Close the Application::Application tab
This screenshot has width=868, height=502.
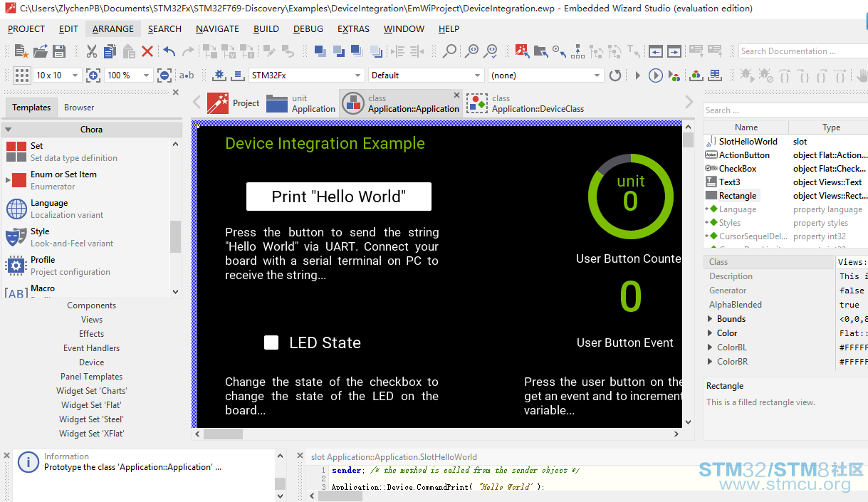[x=457, y=95]
